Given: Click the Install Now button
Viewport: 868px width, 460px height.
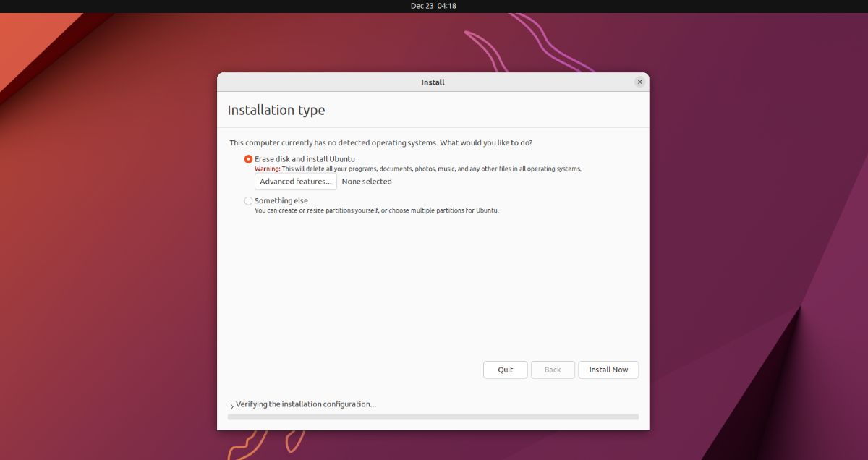Looking at the screenshot, I should click(x=608, y=370).
